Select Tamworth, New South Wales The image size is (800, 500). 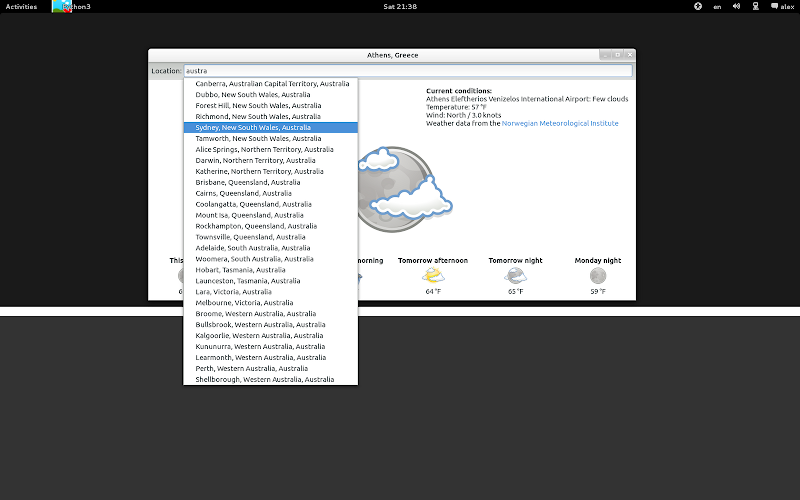271,138
